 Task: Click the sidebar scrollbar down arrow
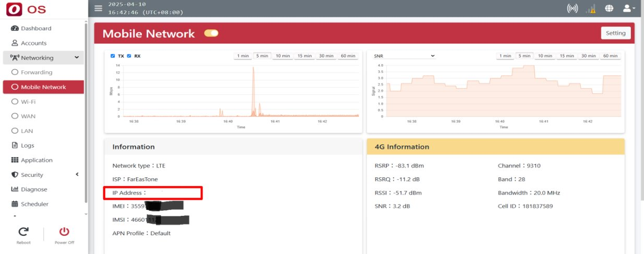point(86,214)
